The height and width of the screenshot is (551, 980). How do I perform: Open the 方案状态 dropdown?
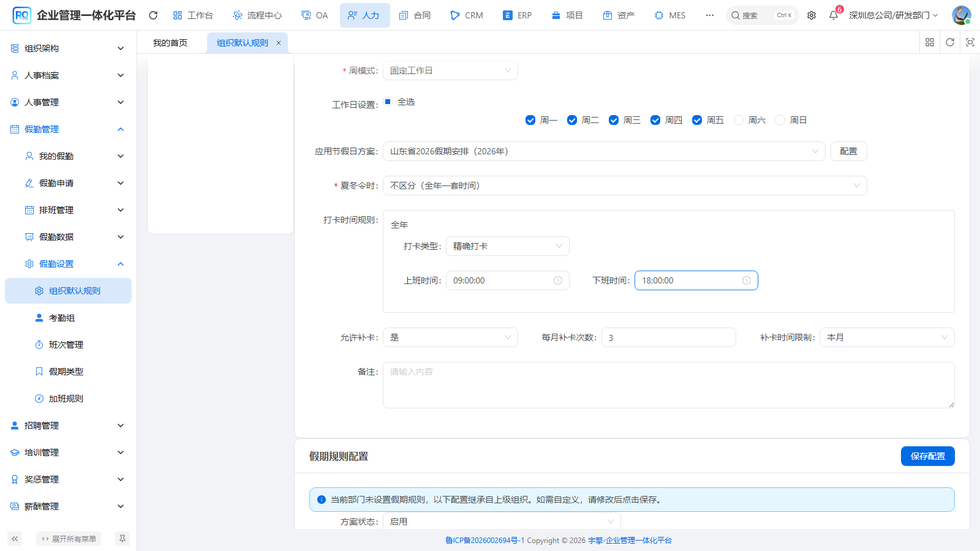[502, 522]
